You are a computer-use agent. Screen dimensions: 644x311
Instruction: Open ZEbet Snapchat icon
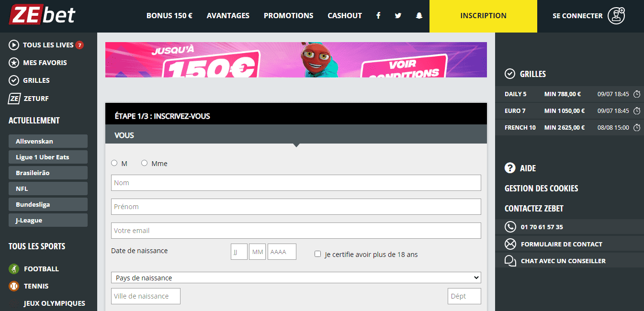click(419, 15)
